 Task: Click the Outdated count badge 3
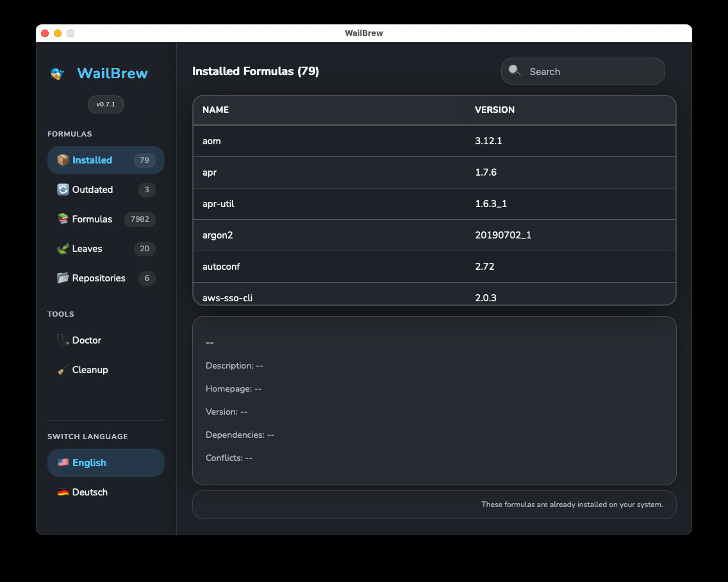click(147, 190)
